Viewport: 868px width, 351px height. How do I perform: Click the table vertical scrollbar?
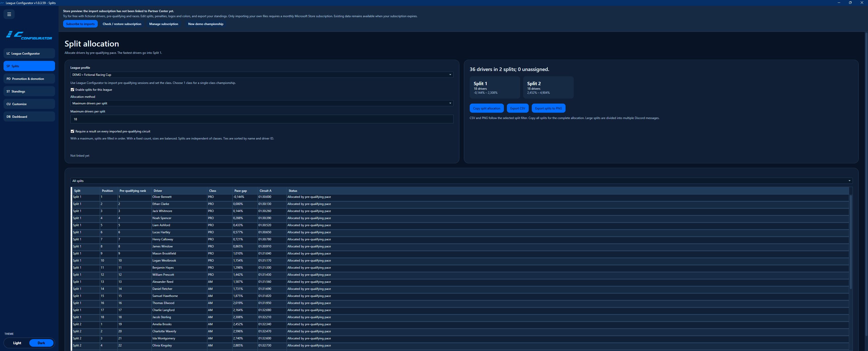851,242
